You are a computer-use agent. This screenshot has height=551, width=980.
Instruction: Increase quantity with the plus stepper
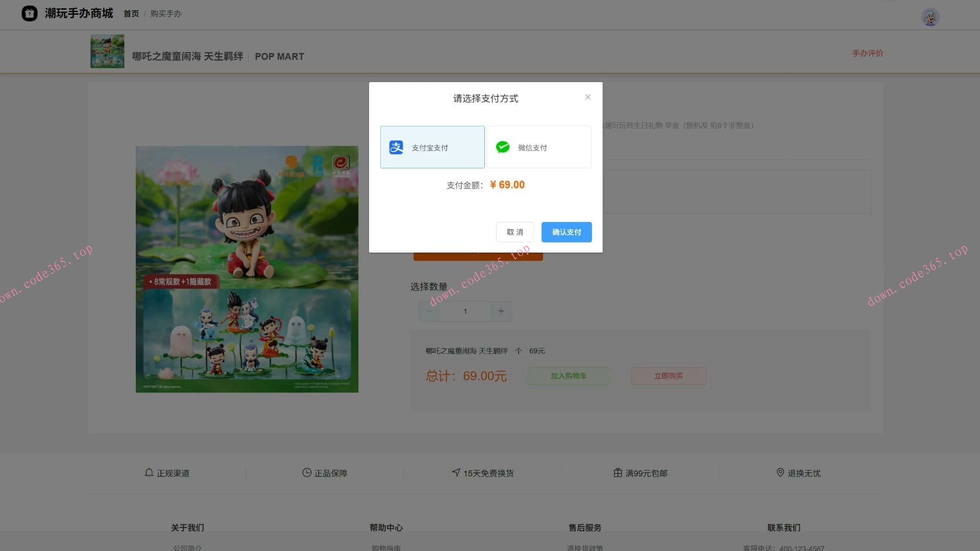click(x=501, y=311)
